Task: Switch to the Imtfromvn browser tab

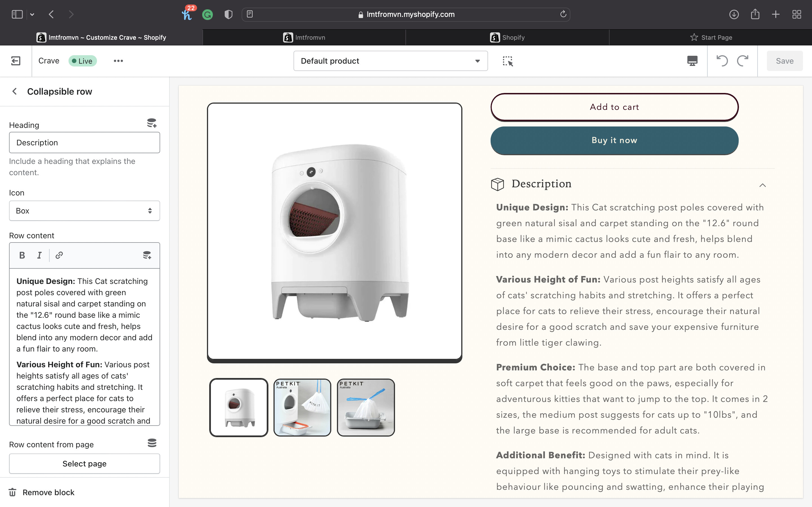Action: 304,37
